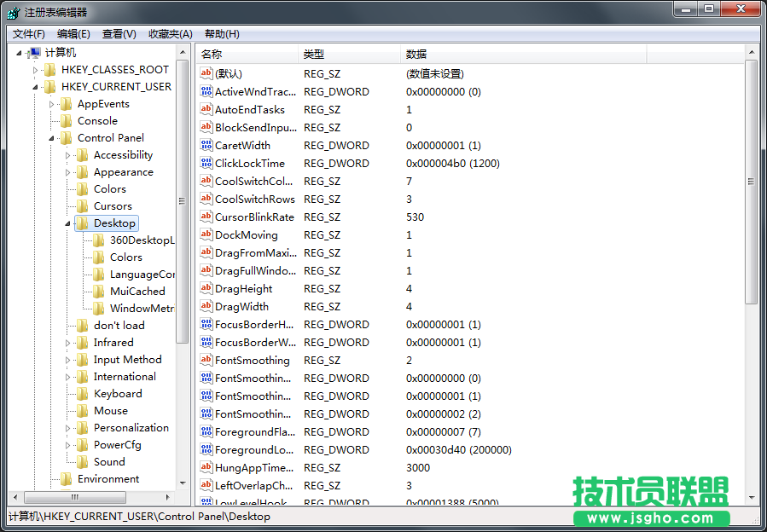
Task: Click the ForegroundFla DWORD icon
Action: pos(205,431)
